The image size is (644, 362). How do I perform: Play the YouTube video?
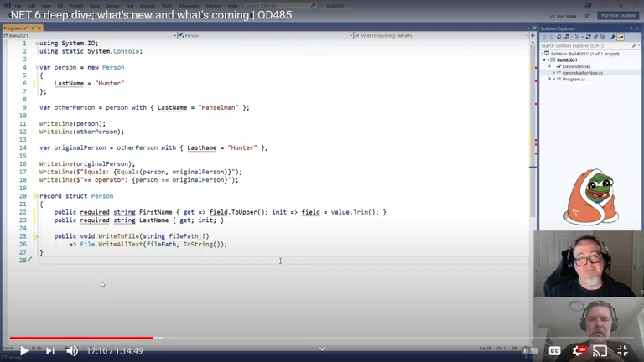pyautogui.click(x=23, y=350)
